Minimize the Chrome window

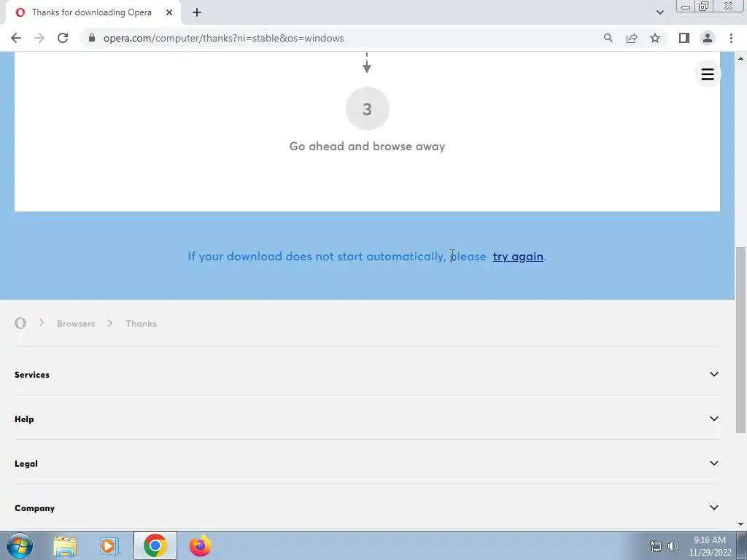point(686,7)
